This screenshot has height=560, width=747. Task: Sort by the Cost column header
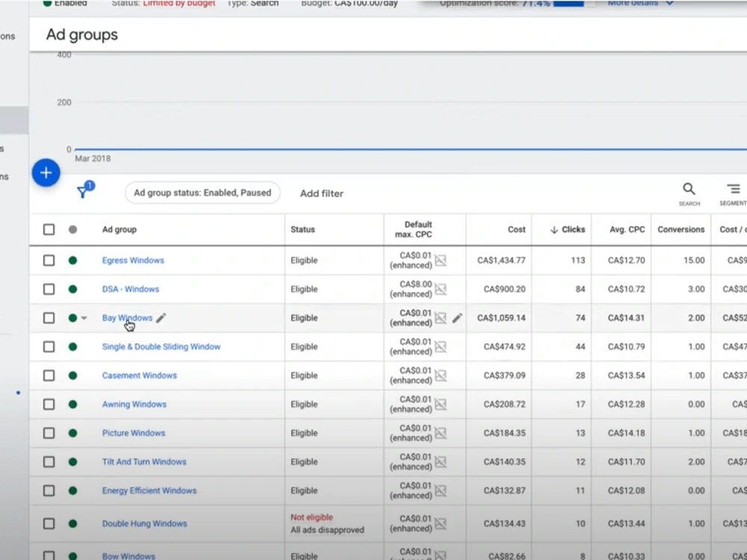[x=516, y=229]
